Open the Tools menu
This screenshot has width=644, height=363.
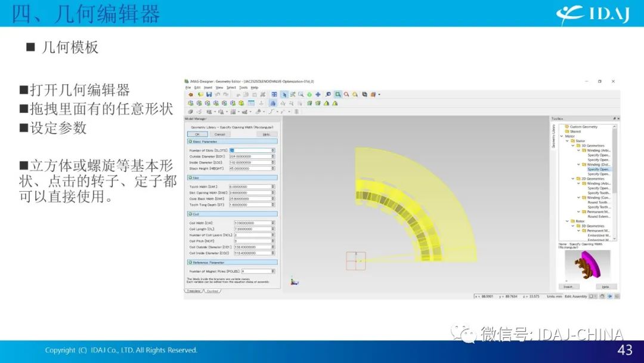pos(243,88)
